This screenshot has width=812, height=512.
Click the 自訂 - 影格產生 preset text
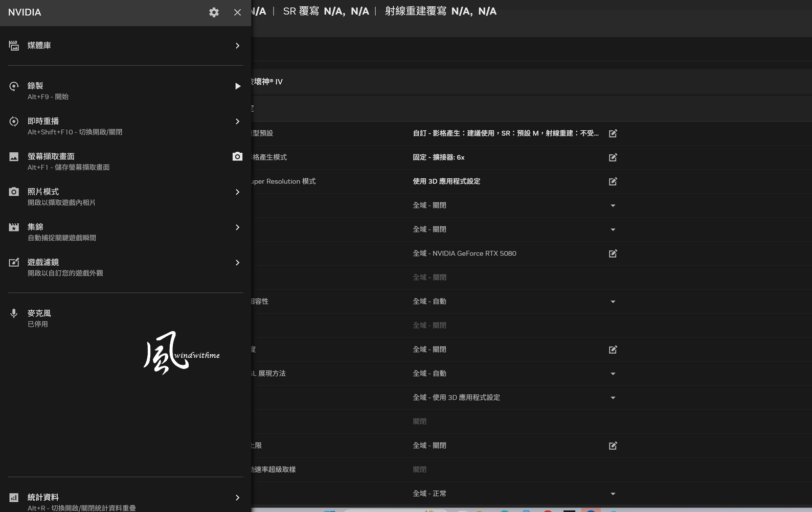click(x=506, y=133)
